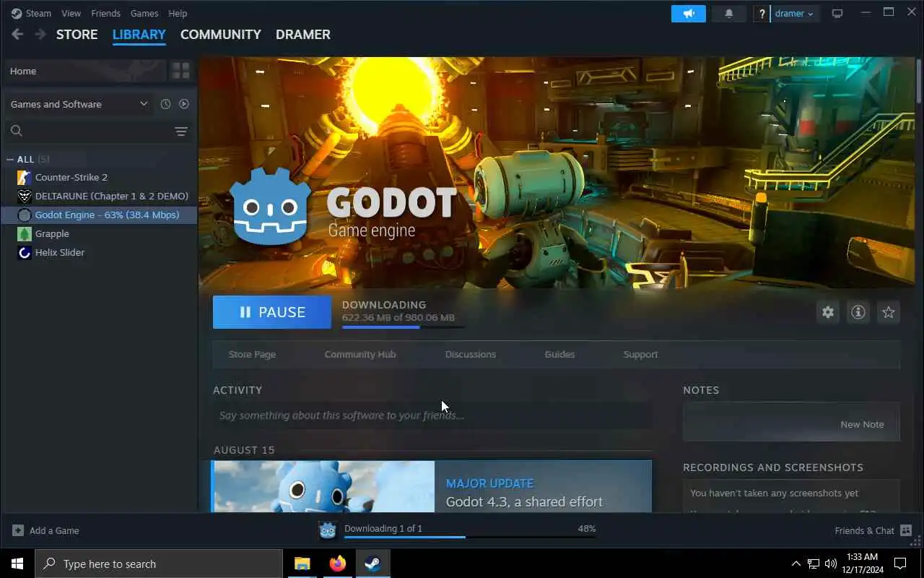Open Friends & Chat icon
Screen dimensions: 924x578
pyautogui.click(x=906, y=530)
